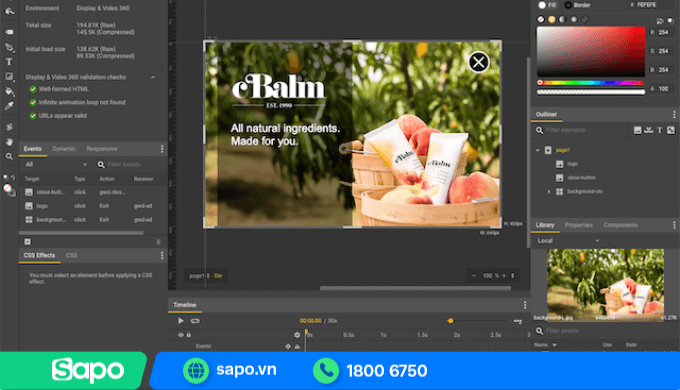The width and height of the screenshot is (680, 390).
Task: Increase stage zoom with plus button
Action: click(x=504, y=275)
